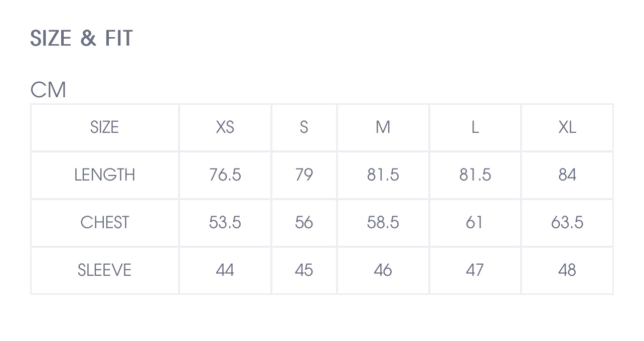
Task: Click the 53.5 chest measurement
Action: [225, 223]
